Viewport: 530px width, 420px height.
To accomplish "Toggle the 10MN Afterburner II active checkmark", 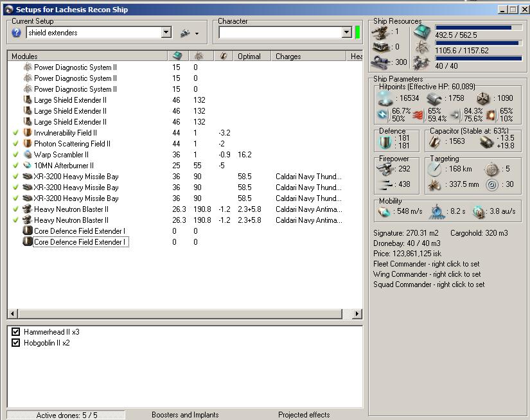I will 15,166.
